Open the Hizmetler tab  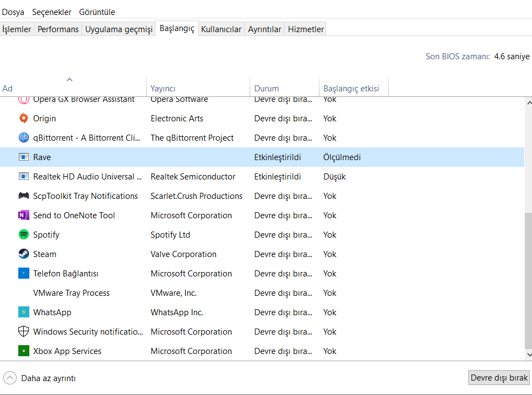tap(306, 29)
